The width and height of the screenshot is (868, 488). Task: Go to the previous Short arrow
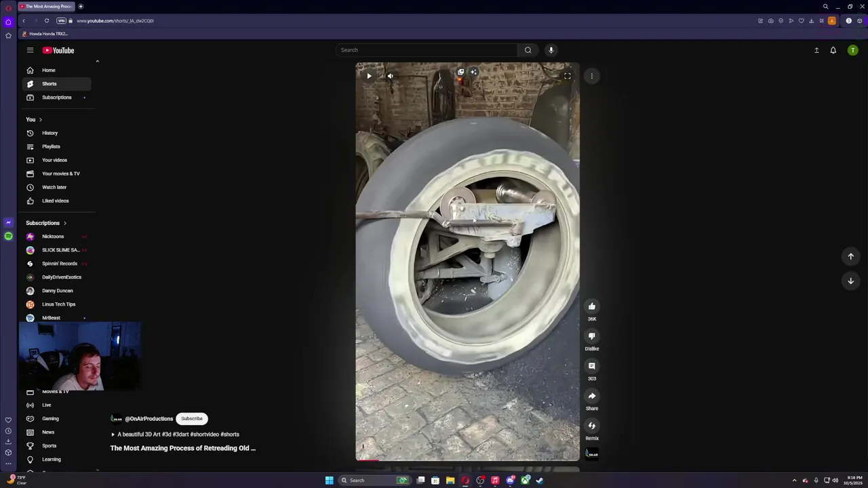tap(850, 256)
